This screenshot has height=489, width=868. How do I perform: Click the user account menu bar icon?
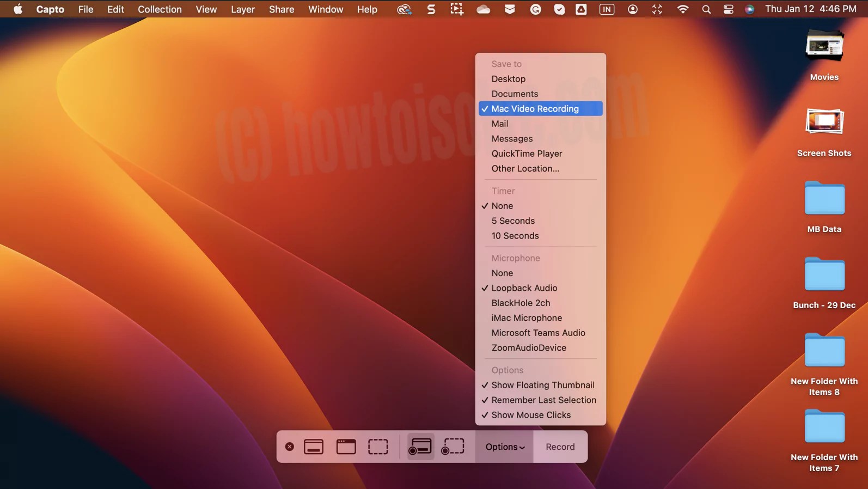click(632, 9)
